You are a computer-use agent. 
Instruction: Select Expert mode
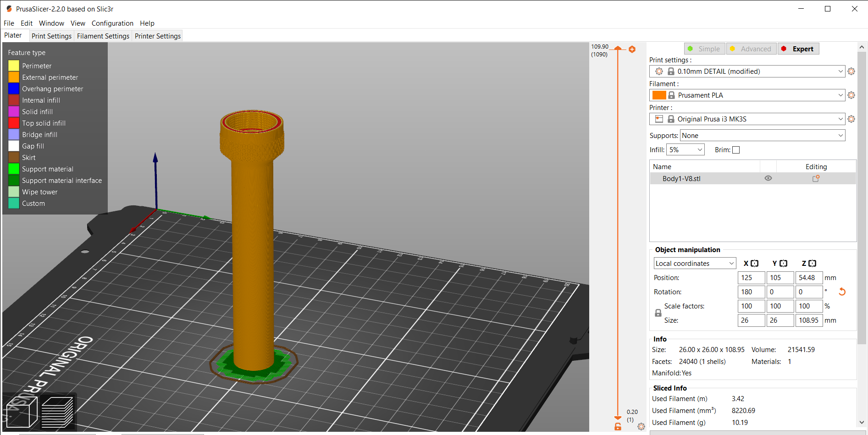(x=798, y=49)
